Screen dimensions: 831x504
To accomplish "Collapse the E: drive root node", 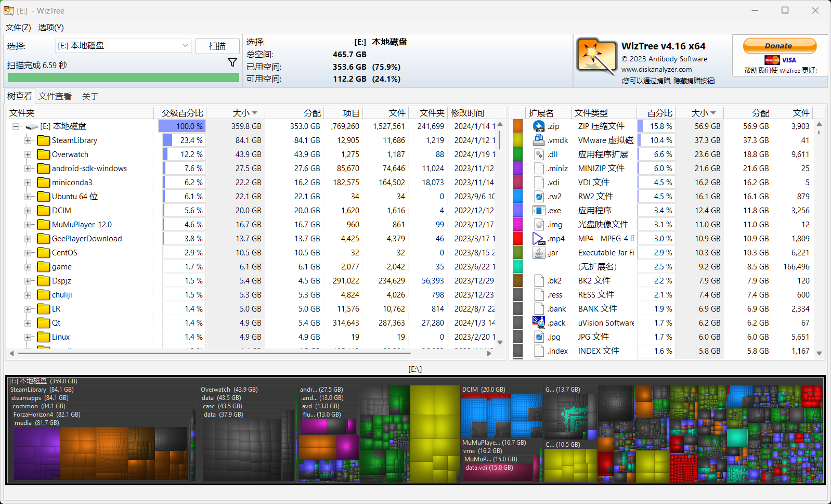I will coord(16,126).
